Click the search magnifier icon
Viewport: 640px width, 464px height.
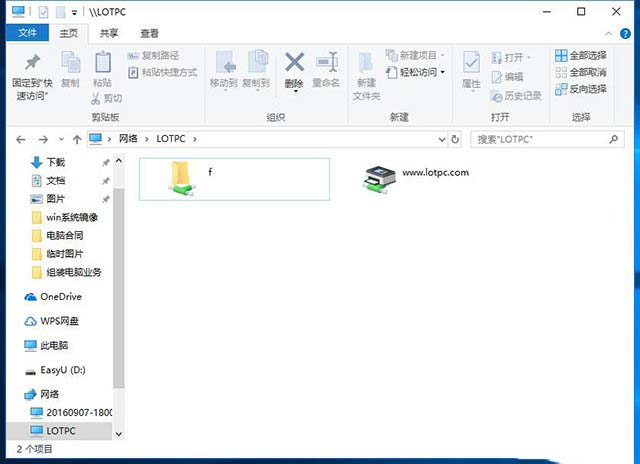pos(613,139)
